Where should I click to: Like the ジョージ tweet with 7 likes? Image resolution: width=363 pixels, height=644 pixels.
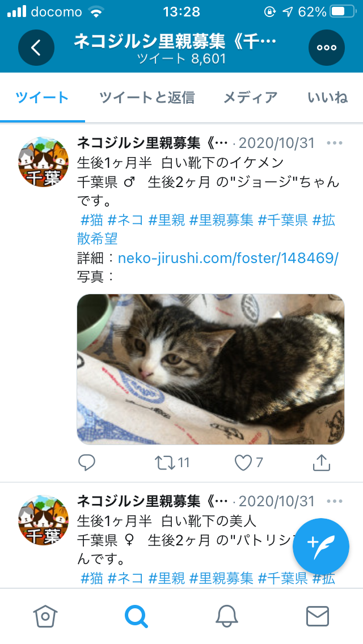(248, 463)
